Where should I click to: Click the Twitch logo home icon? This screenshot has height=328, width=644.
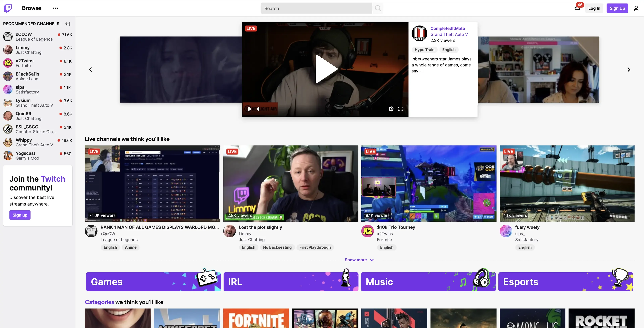(8, 8)
